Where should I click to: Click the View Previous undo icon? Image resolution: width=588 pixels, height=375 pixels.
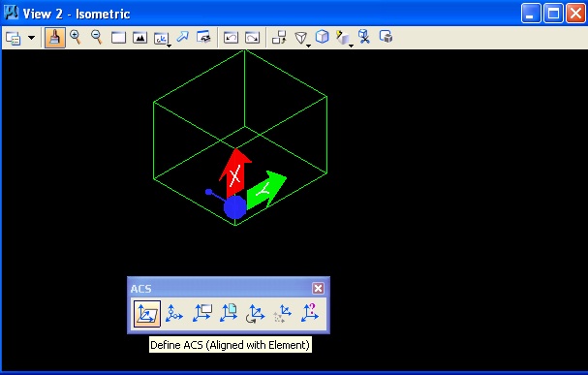(231, 38)
